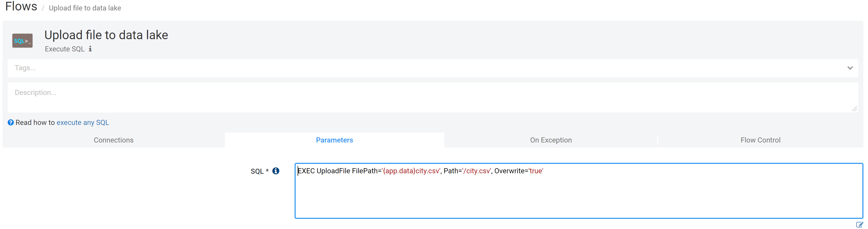Click the 'Upload file to data lake' title
Screen dimensions: 868x229
[106, 35]
